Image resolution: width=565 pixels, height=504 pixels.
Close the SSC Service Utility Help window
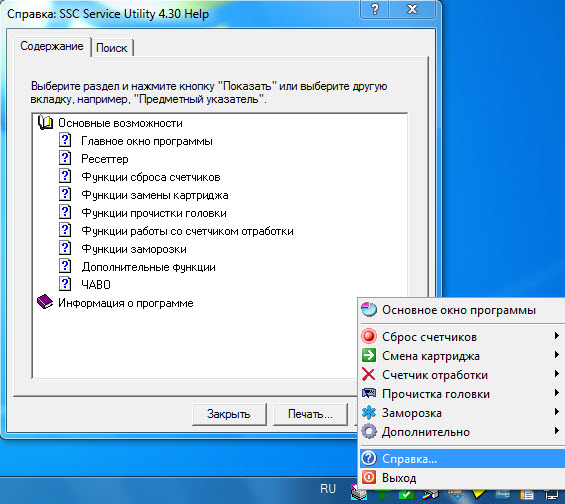click(x=412, y=9)
